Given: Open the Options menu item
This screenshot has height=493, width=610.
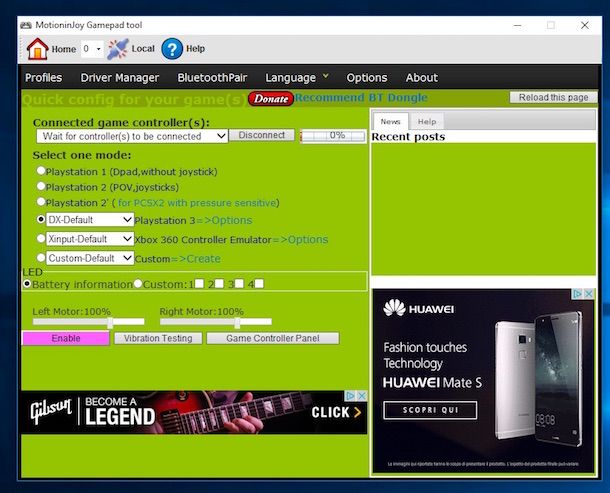Looking at the screenshot, I should click(367, 78).
